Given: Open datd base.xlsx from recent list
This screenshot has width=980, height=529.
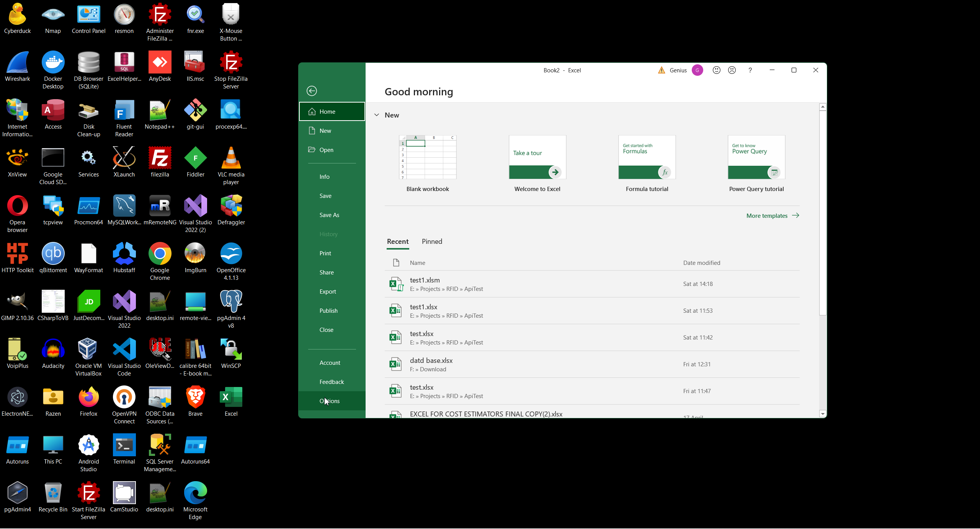Looking at the screenshot, I should (431, 361).
